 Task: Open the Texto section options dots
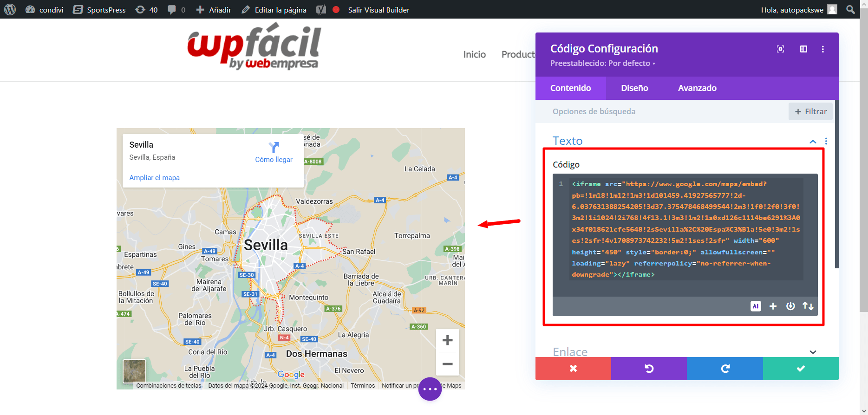tap(826, 141)
